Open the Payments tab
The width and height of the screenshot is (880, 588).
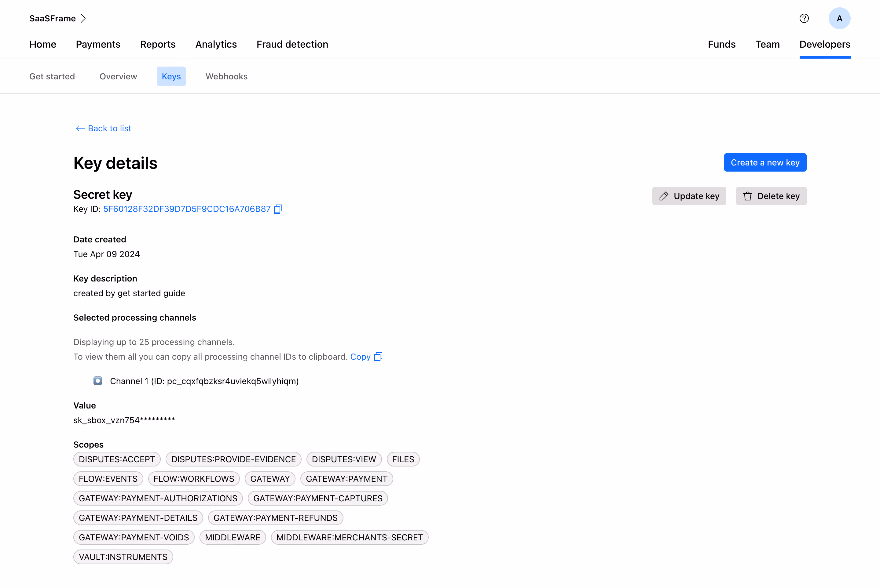(x=98, y=44)
